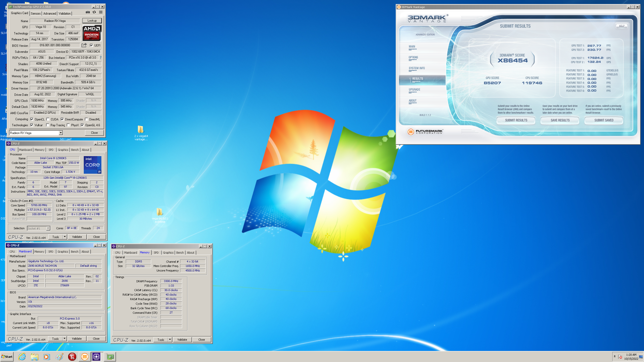Viewport: 644px width, 362px height.
Task: Click the red T icon on the taskbar
Action: [x=72, y=356]
